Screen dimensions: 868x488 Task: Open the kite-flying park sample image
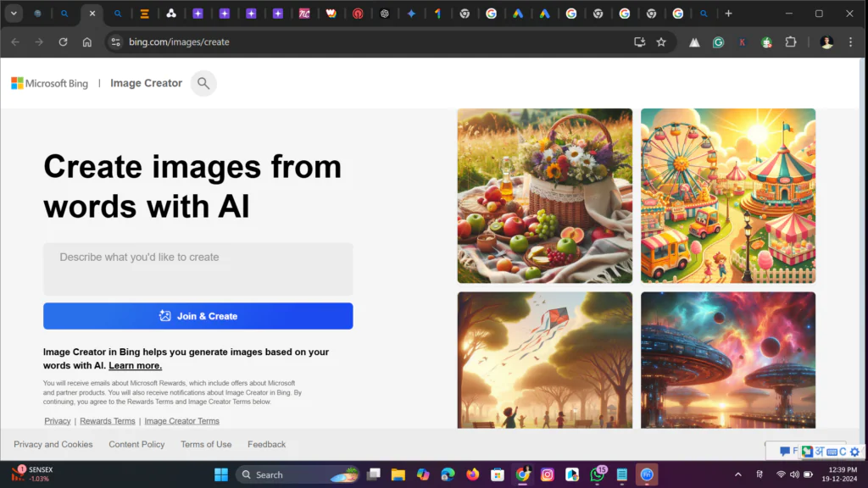pos(545,360)
